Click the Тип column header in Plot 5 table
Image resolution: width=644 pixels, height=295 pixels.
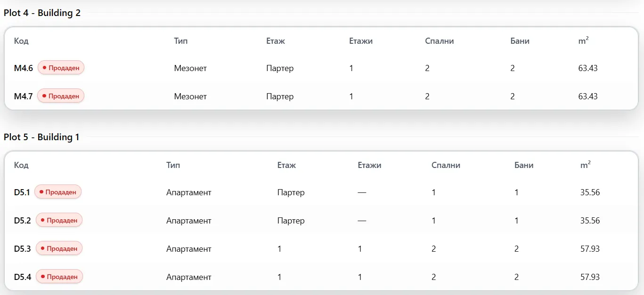[x=173, y=165]
